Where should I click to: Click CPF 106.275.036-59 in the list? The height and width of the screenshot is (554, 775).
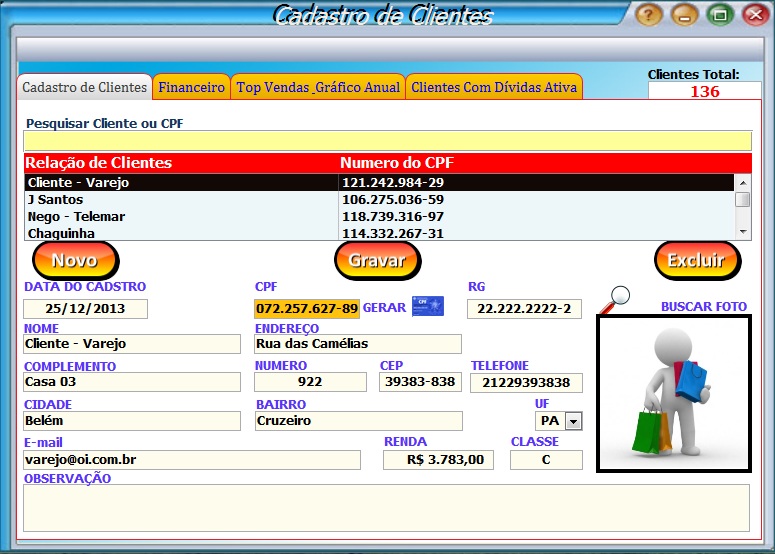coord(393,200)
